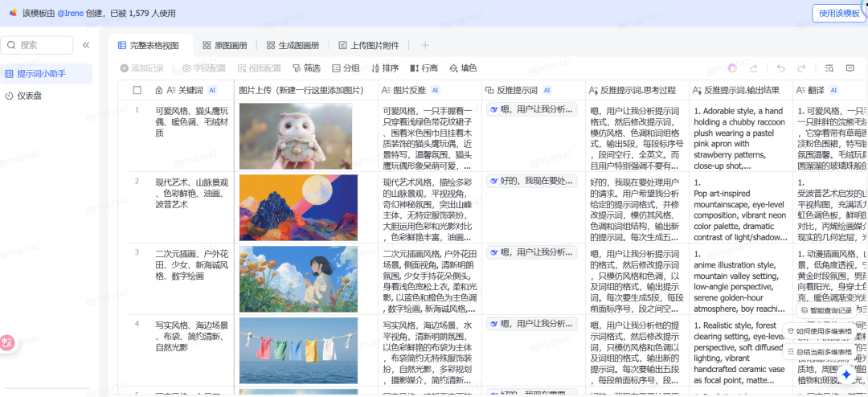Viewport: 868px width, 397px height.
Task: Select row number 2
Action: point(137,181)
